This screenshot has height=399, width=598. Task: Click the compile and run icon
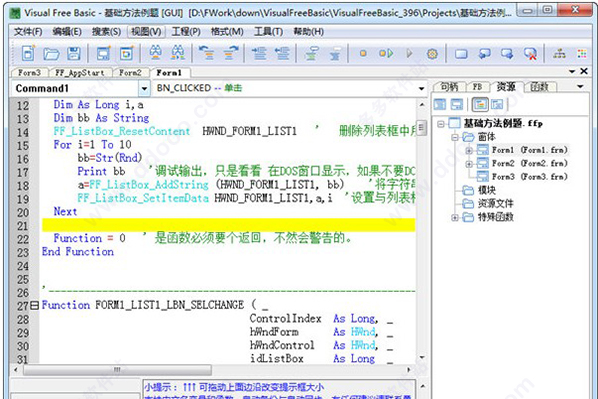coord(386,53)
